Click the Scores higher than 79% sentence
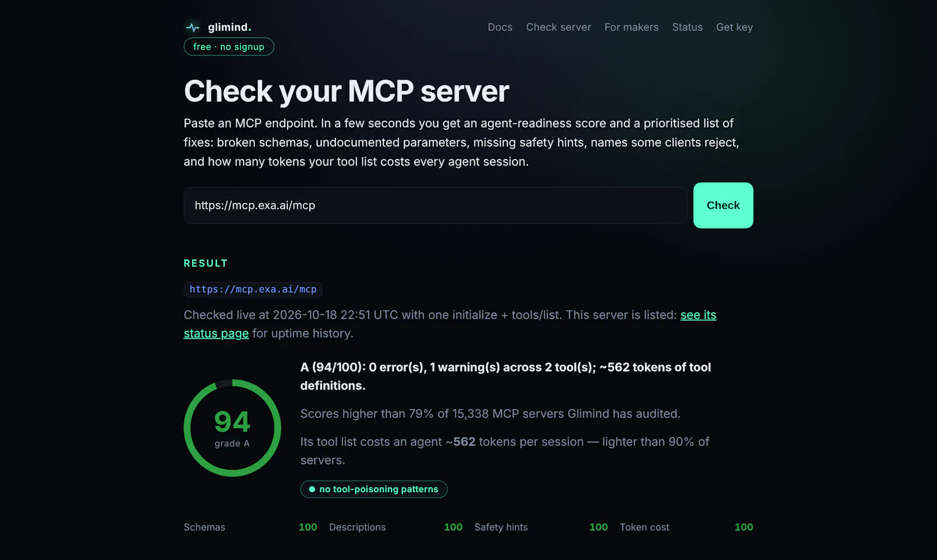Image resolution: width=937 pixels, height=560 pixels. click(x=490, y=414)
